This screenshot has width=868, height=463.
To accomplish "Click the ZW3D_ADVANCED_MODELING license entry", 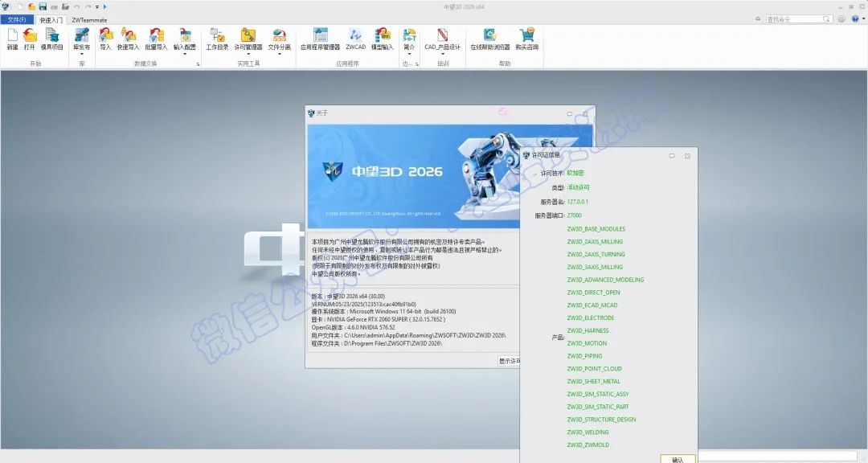I will (606, 280).
